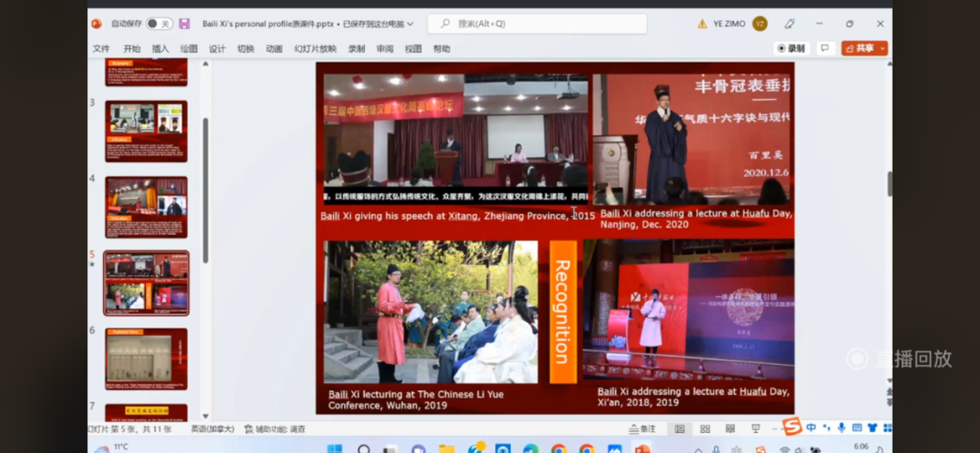Expand the 共享 button dropdown arrow
980x453 pixels.
tap(883, 48)
